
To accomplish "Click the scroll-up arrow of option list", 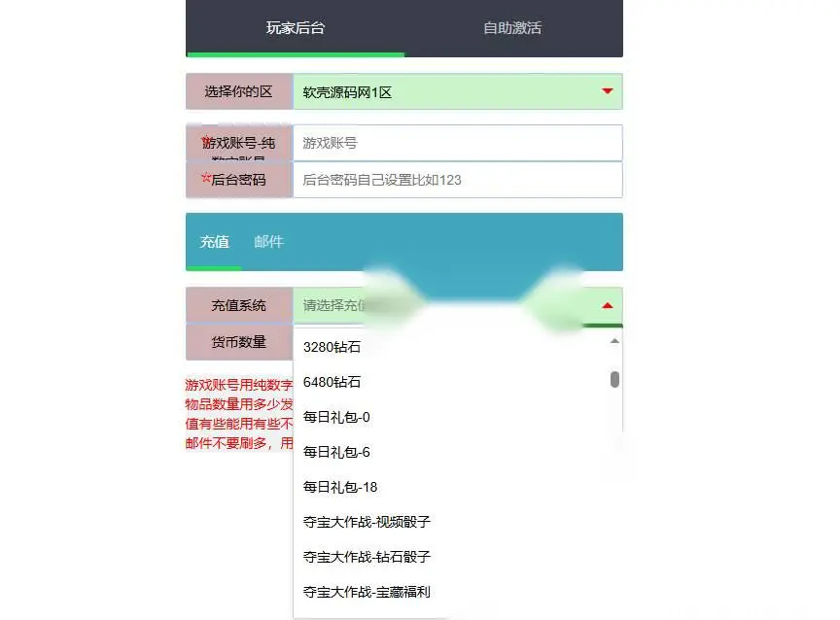I will point(614,341).
